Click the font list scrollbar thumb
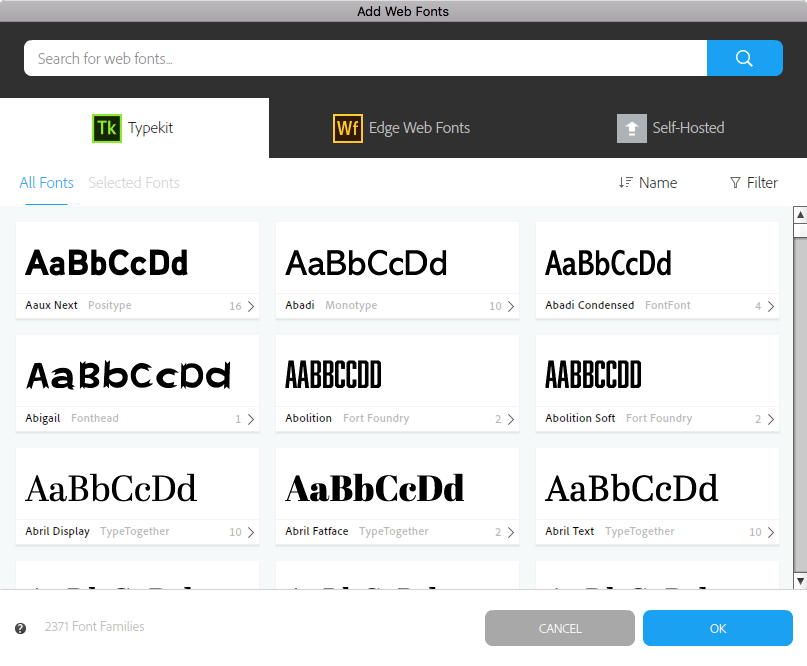 [x=800, y=230]
